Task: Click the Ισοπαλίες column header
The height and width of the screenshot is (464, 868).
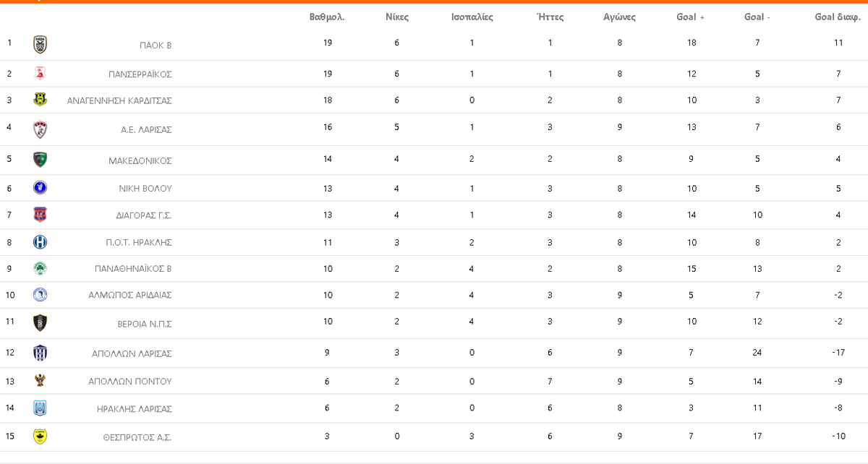Action: pos(472,17)
